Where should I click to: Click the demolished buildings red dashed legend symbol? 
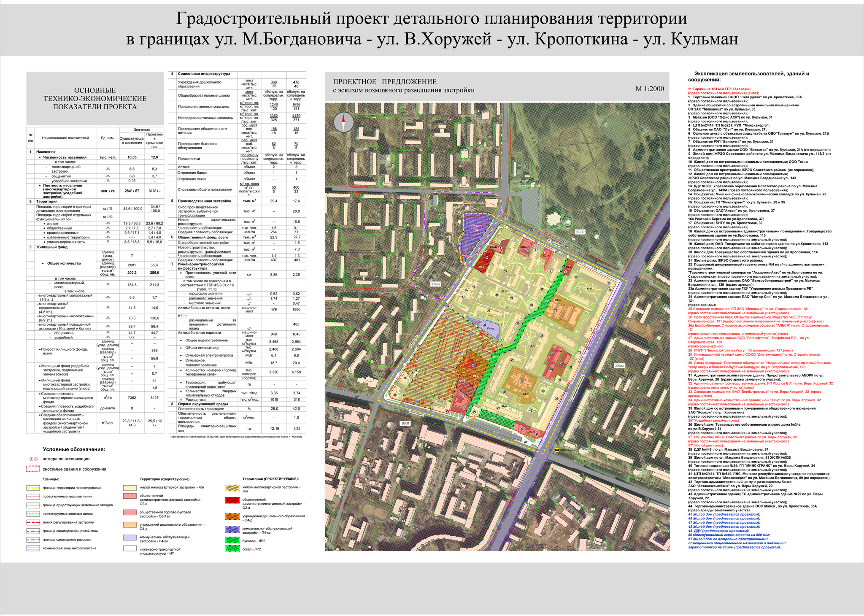coord(33,469)
